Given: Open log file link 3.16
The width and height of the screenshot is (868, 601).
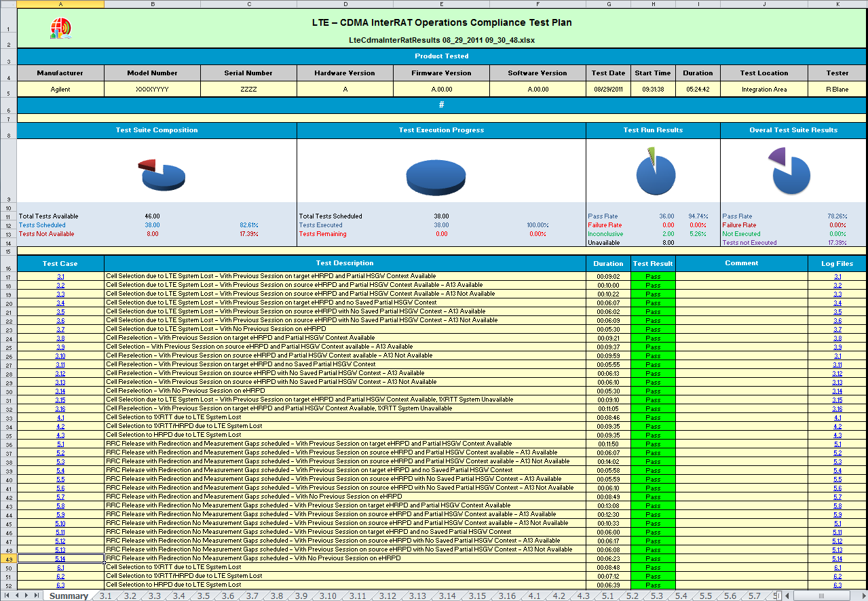Looking at the screenshot, I should tap(837, 408).
